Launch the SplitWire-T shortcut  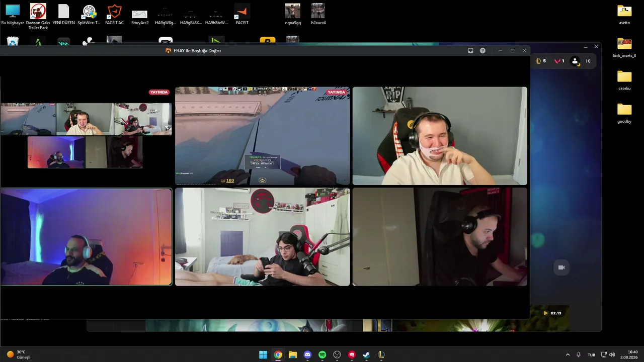coord(89,15)
